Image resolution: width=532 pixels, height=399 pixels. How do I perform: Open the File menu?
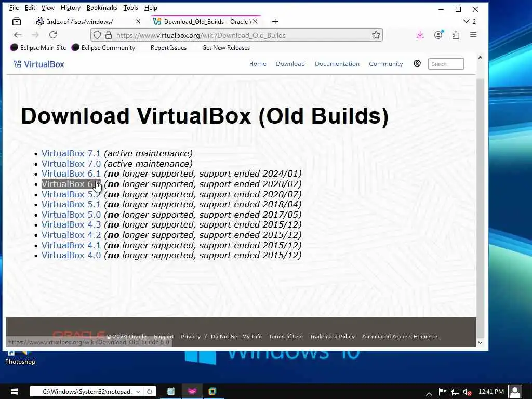(x=14, y=7)
